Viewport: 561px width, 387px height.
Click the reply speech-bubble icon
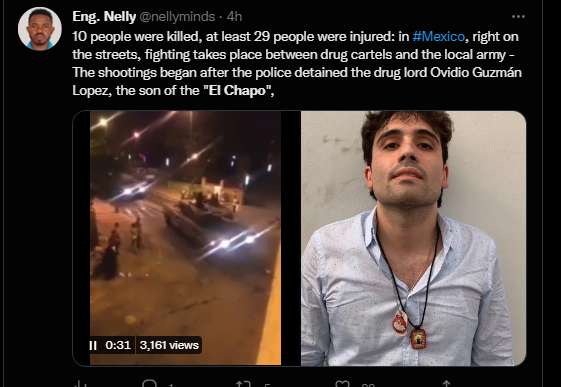pos(149,384)
